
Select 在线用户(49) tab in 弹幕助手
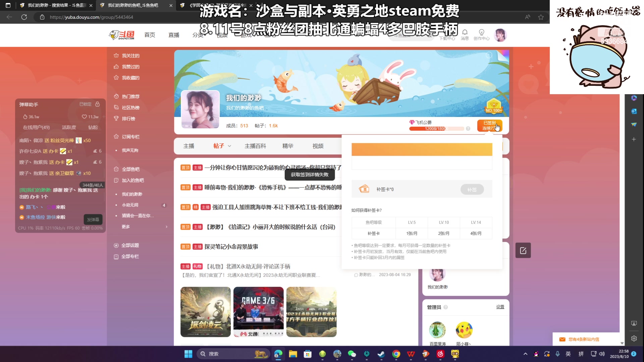pyautogui.click(x=36, y=127)
